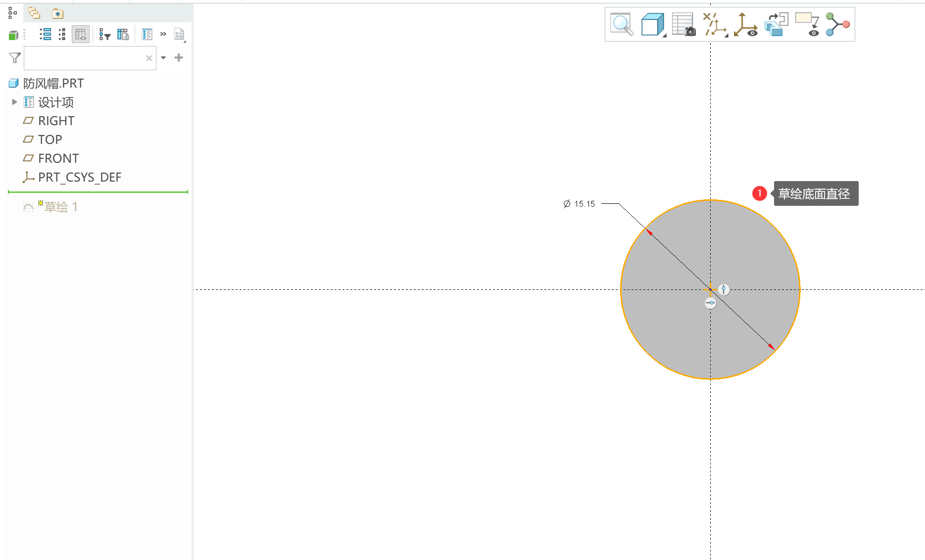Open the Favorites folder tab
Screen dimensions: 925x560
(x=58, y=13)
